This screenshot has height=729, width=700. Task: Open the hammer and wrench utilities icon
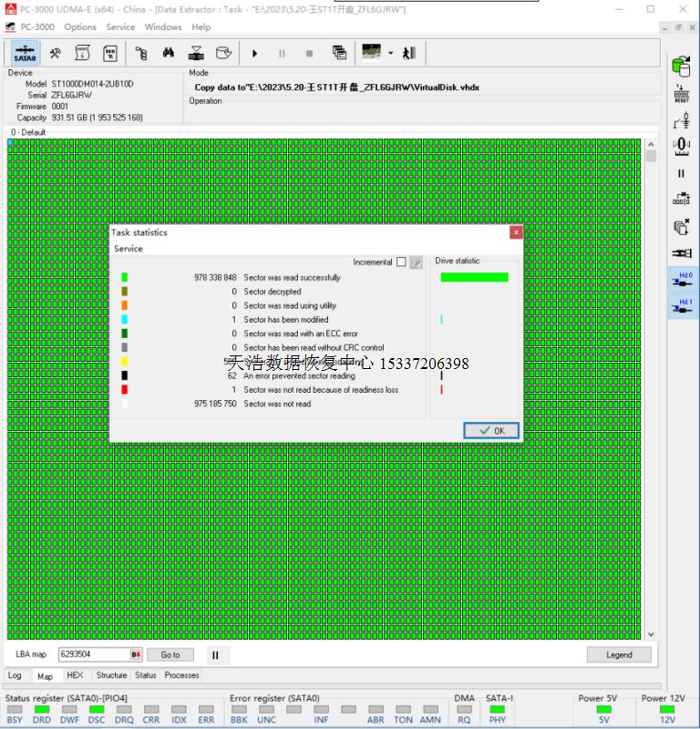tap(55, 54)
